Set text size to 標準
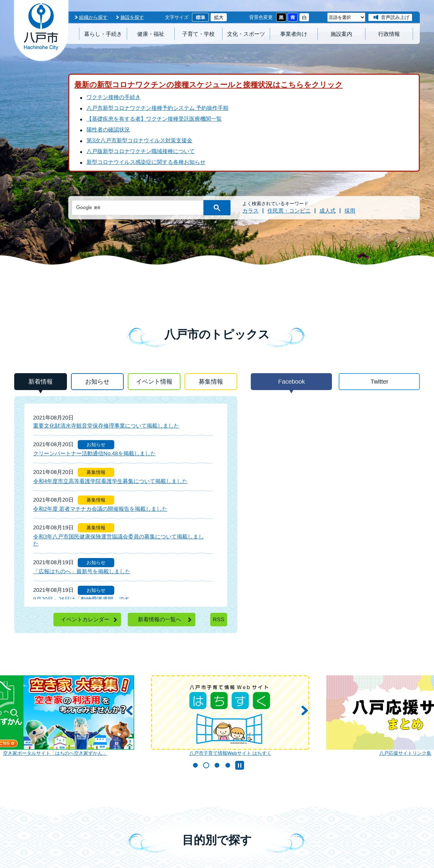434x868 pixels. tap(200, 17)
